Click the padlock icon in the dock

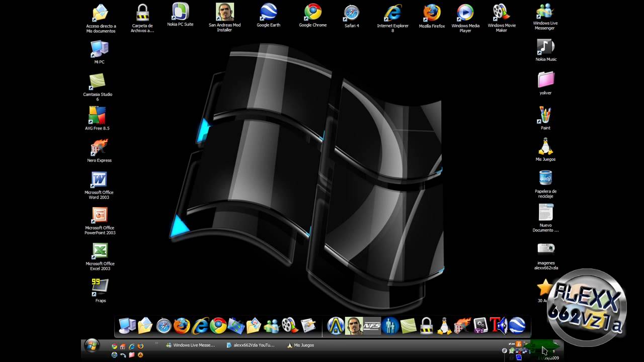[427, 326]
